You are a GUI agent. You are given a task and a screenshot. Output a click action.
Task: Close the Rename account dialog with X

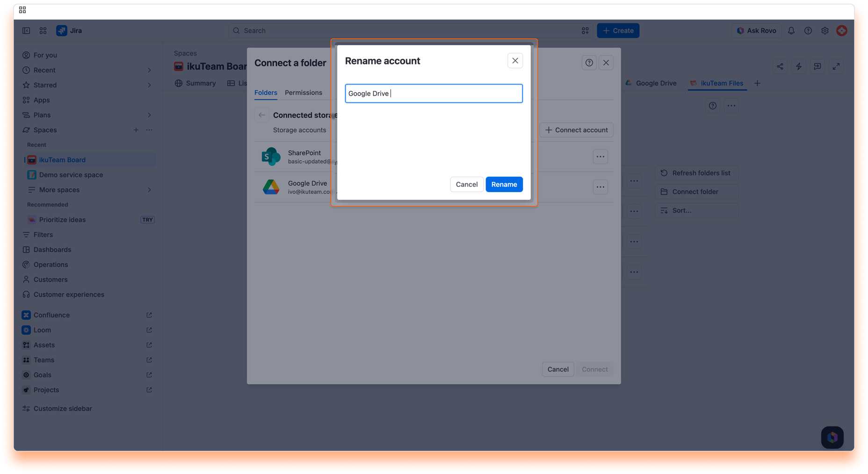click(x=515, y=61)
